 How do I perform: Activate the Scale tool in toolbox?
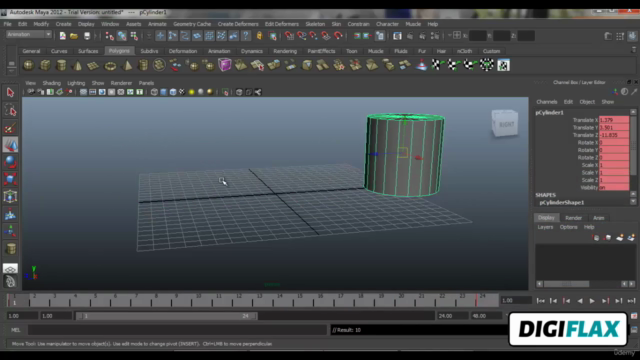[x=10, y=179]
